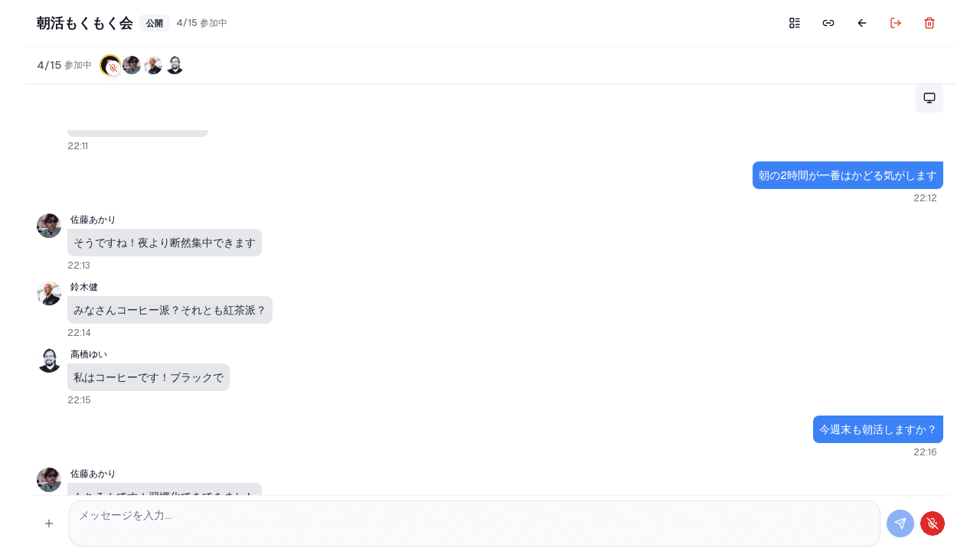Click the 公開 badge next to the title
This screenshot has width=980, height=551.
155,23
